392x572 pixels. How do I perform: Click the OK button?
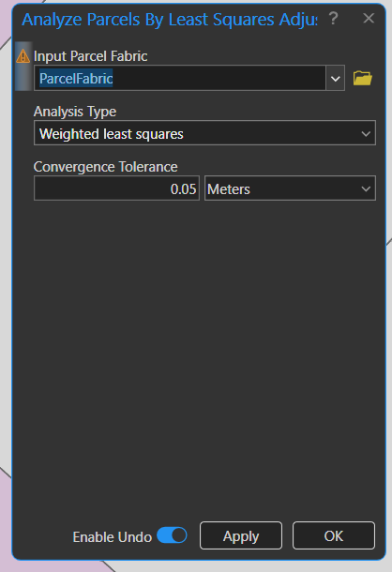pos(334,535)
